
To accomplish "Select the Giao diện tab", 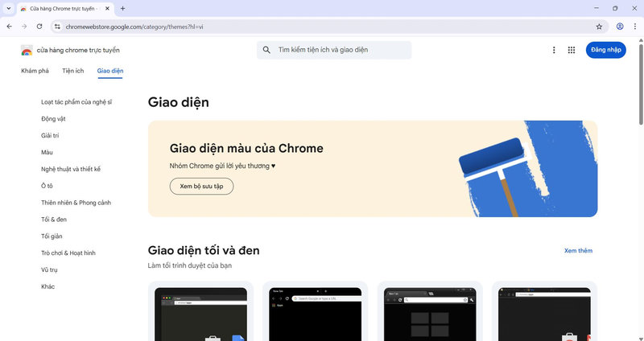I will point(110,71).
